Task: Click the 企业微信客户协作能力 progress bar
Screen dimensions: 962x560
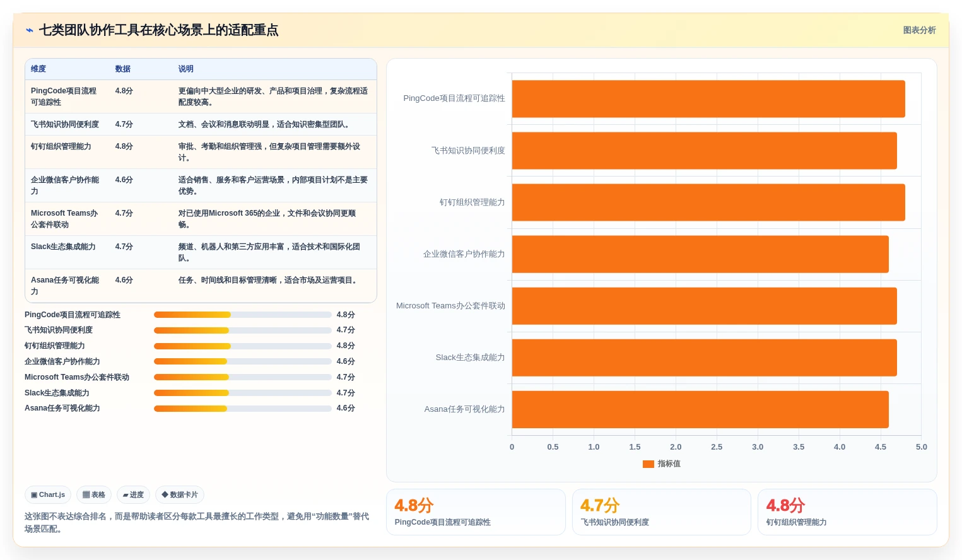Action: pyautogui.click(x=243, y=361)
